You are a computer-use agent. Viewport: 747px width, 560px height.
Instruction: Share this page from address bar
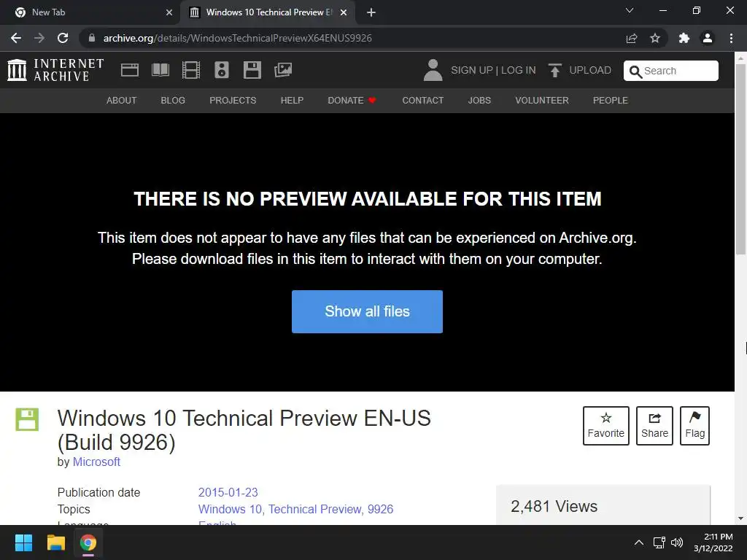pyautogui.click(x=632, y=38)
